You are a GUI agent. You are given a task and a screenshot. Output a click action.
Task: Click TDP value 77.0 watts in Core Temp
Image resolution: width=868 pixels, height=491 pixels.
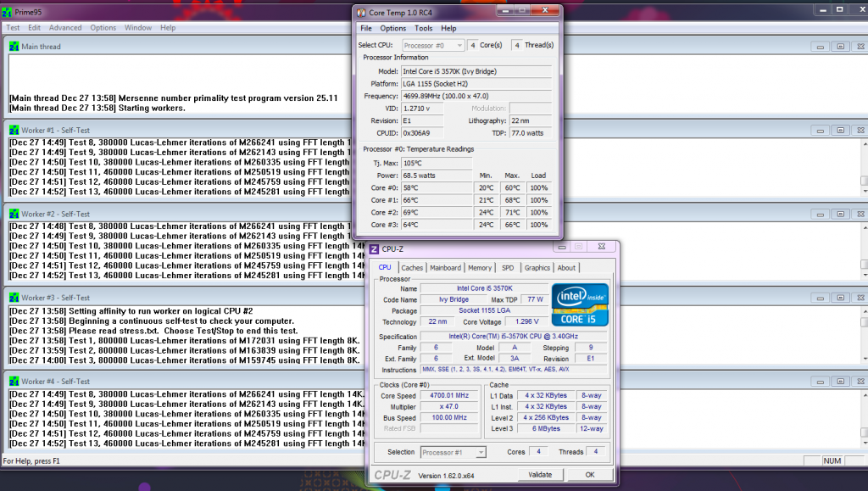pyautogui.click(x=531, y=133)
